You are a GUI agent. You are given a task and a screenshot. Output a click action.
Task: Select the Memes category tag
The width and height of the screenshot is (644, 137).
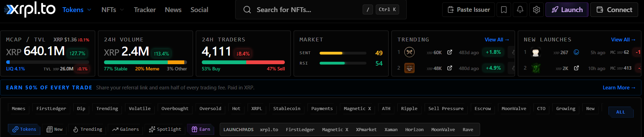19,108
